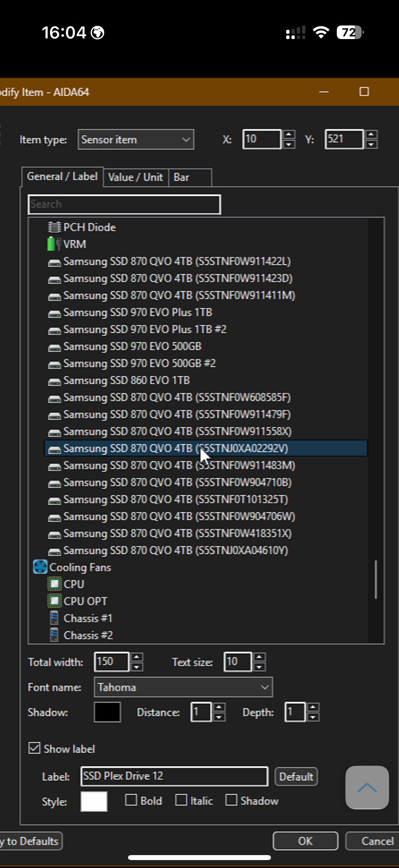Enable the Bold style checkbox

click(131, 800)
